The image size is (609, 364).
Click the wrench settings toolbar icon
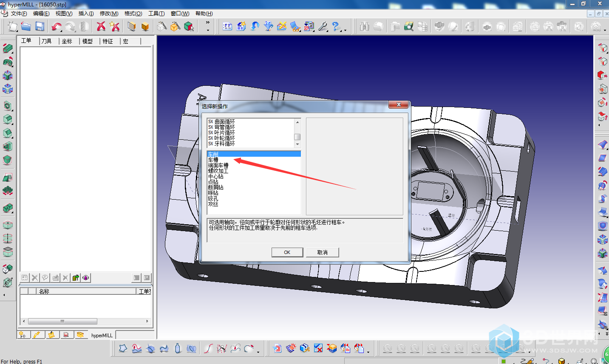tap(323, 26)
